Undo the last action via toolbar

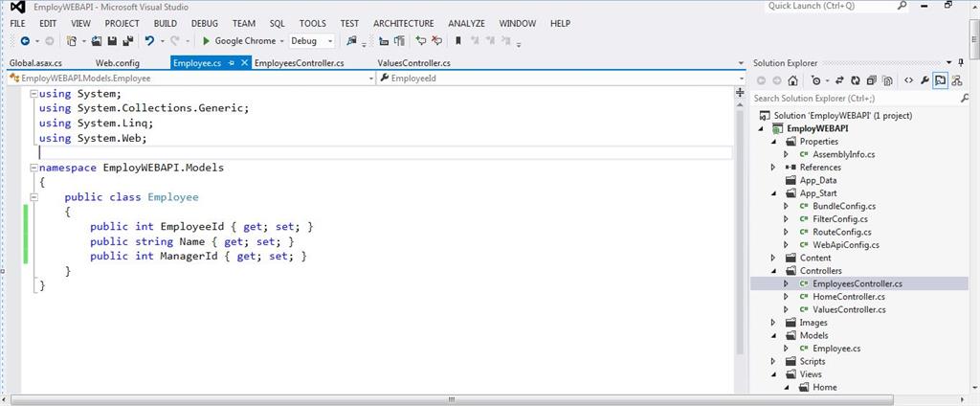point(149,40)
